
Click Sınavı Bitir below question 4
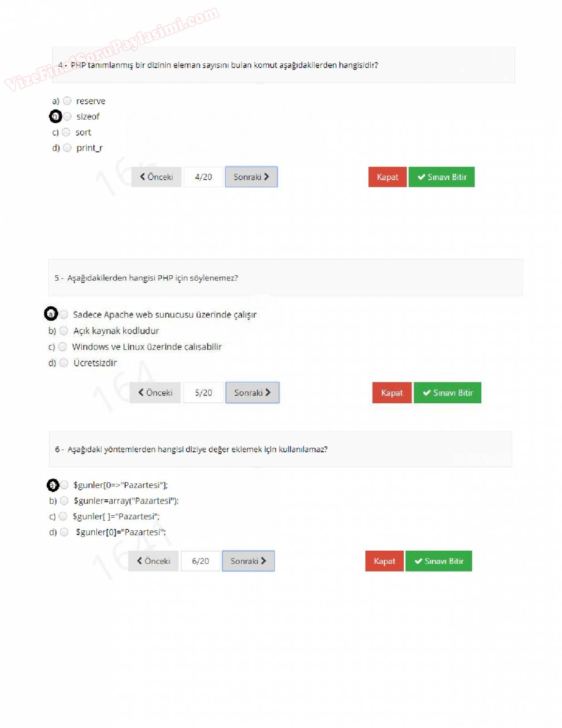441,177
